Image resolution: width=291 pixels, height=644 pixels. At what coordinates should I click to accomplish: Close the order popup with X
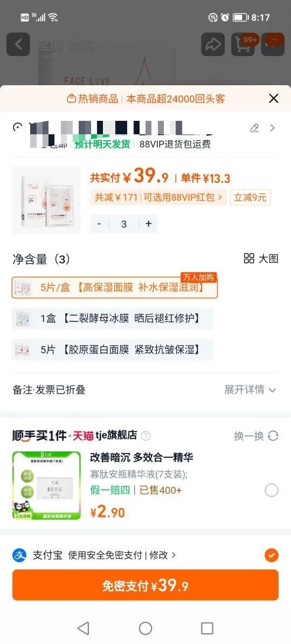[273, 99]
